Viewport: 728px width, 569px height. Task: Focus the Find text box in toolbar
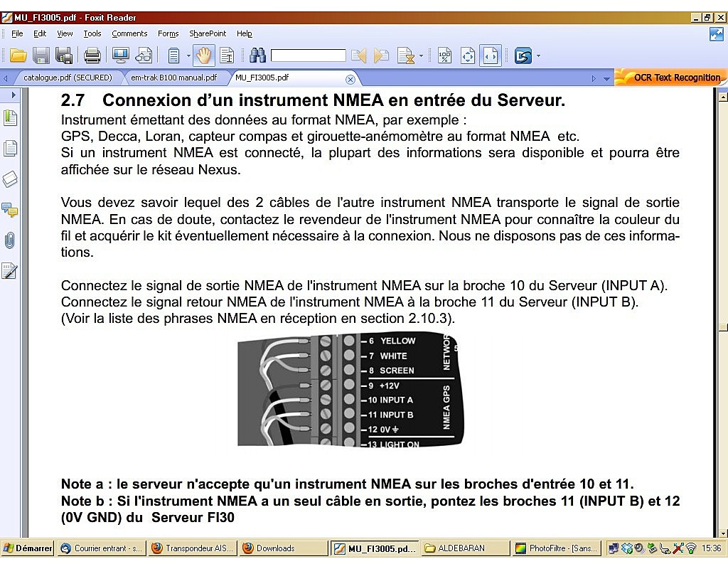click(x=309, y=56)
